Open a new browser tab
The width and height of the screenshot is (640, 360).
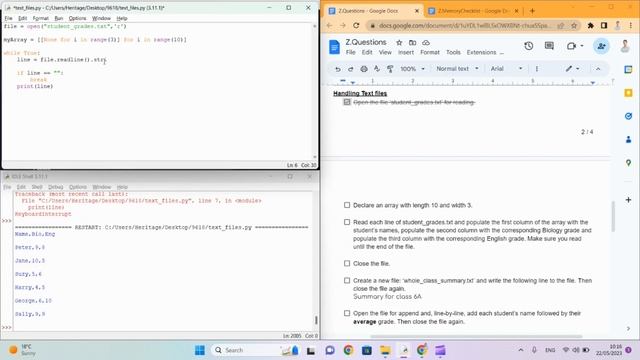point(532,11)
